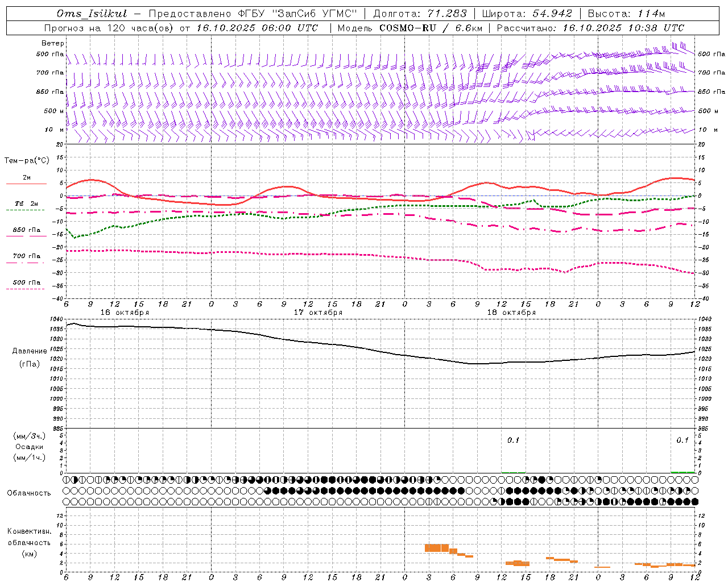The width and height of the screenshot is (728, 582).
Task: Click the 0.1 precipitation value above green bar
Action: (682, 440)
